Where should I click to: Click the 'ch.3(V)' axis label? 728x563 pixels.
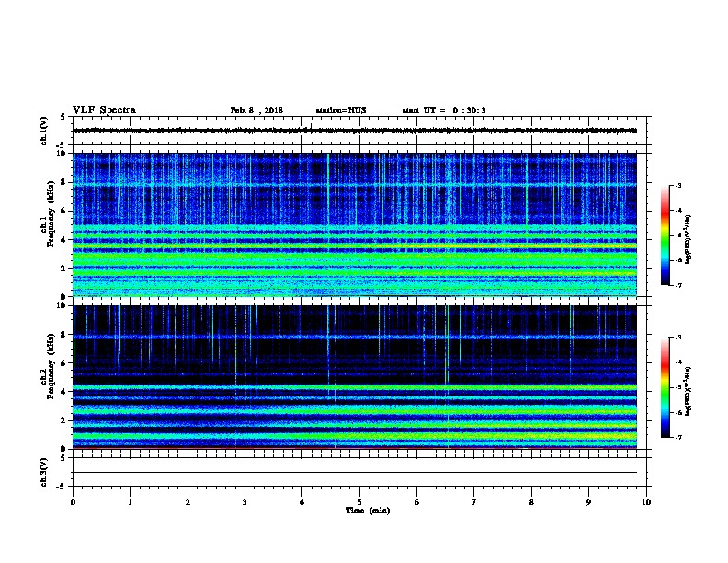click(x=43, y=472)
